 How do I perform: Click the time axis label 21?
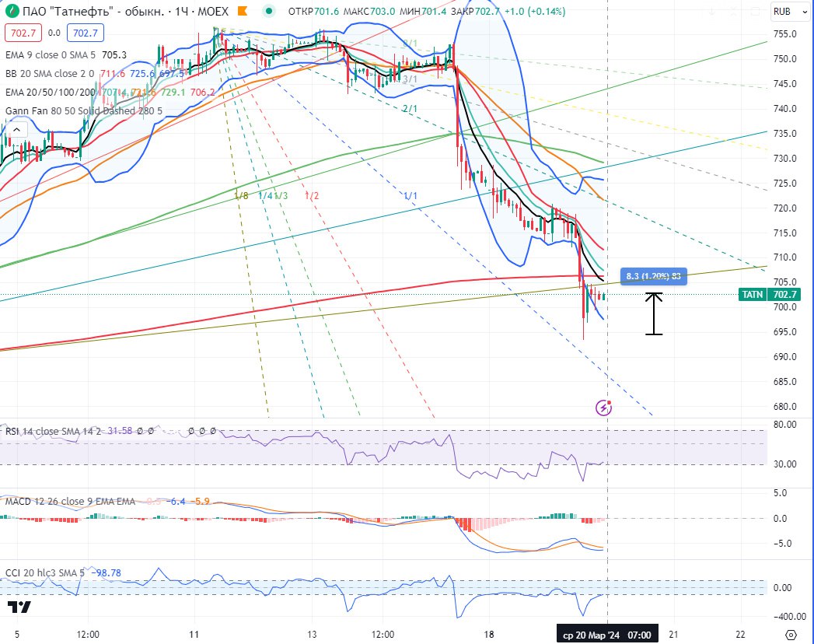(673, 635)
